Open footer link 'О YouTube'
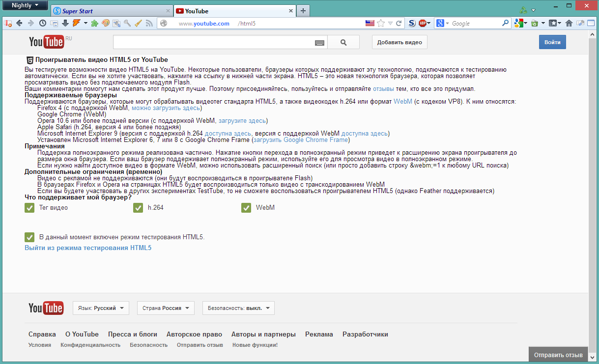Viewport: 599px width, 364px height. 82,334
